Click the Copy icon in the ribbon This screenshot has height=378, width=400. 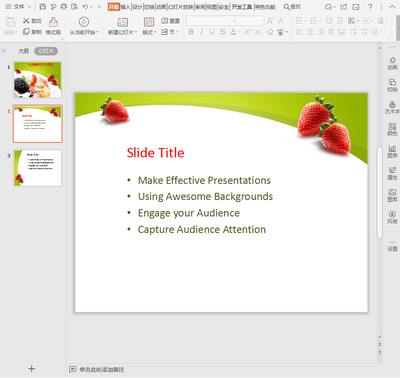26,32
